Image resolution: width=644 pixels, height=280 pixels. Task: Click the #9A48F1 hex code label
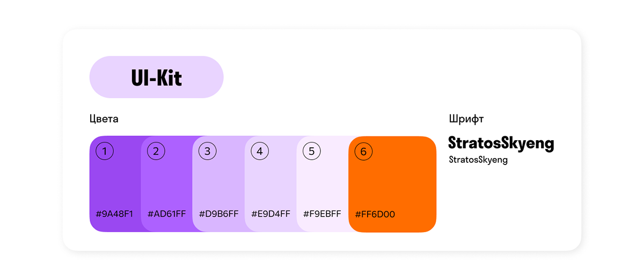[x=114, y=214]
